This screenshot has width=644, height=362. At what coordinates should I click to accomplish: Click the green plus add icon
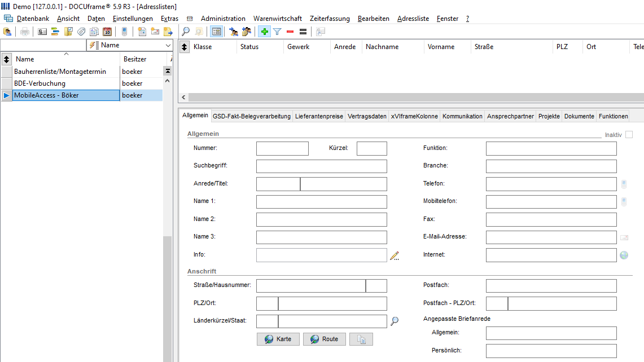265,32
